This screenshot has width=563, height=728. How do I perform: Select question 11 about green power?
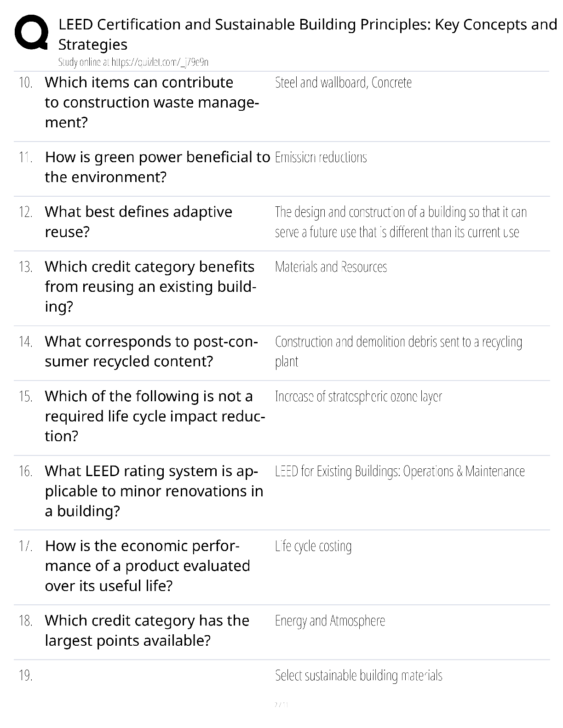point(157,167)
